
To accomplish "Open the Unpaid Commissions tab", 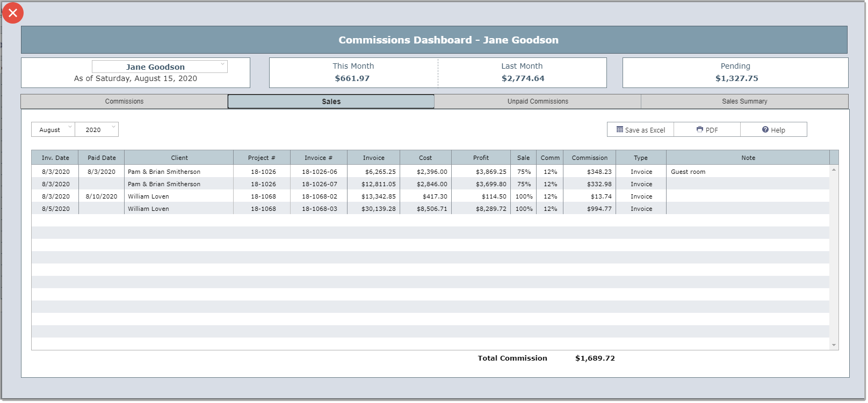I will (x=538, y=101).
